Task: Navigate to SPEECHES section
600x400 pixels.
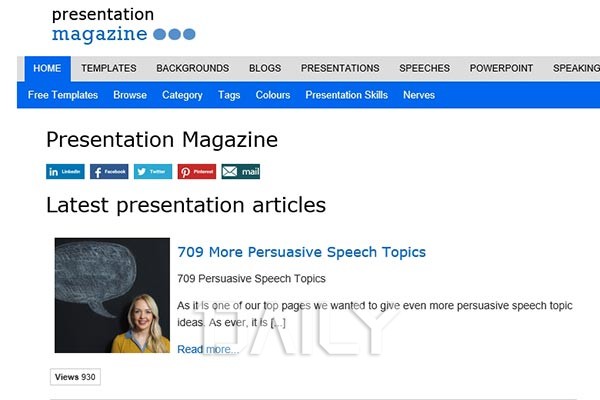Action: point(425,69)
